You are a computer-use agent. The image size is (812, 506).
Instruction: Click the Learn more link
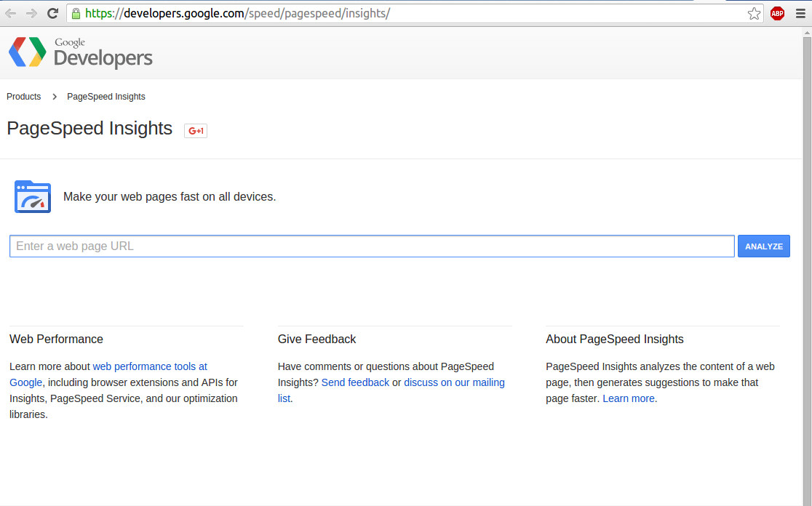629,398
